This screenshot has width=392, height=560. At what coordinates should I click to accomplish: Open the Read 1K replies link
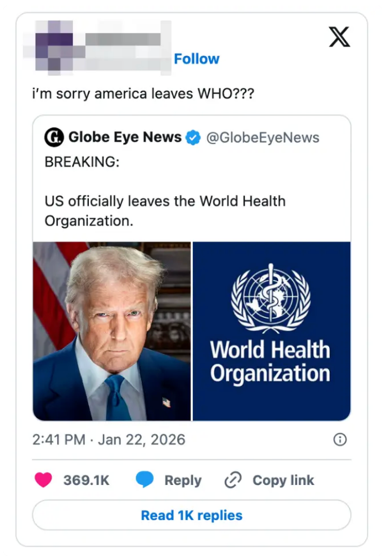point(191,515)
